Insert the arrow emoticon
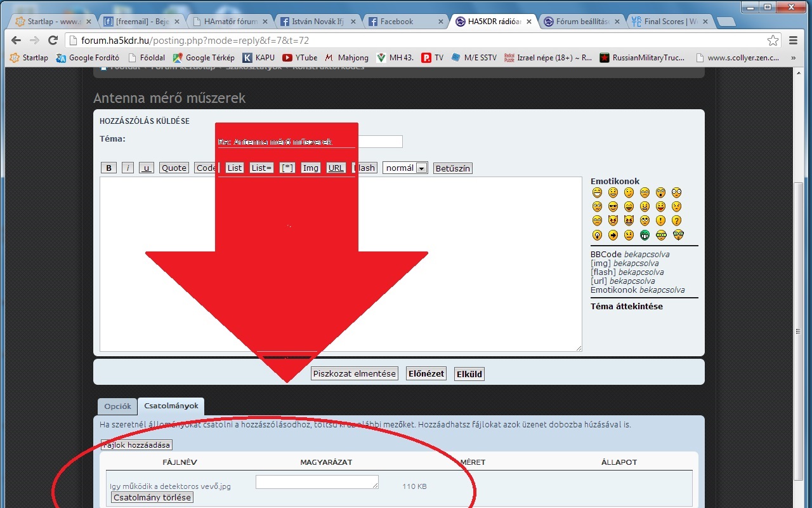The height and width of the screenshot is (508, 812). click(613, 235)
